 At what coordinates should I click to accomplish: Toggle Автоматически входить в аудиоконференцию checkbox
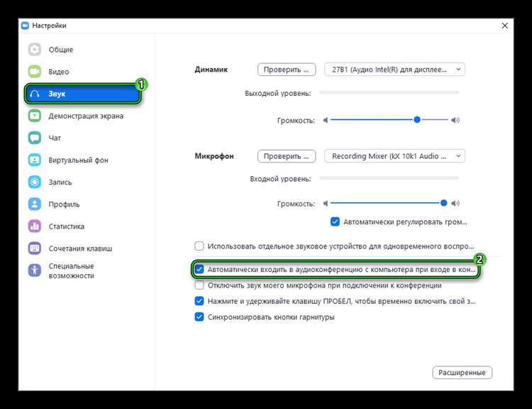[199, 269]
